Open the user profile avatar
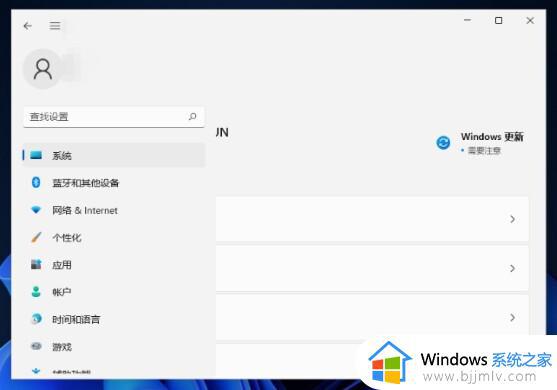This screenshot has width=557, height=390. point(43,69)
